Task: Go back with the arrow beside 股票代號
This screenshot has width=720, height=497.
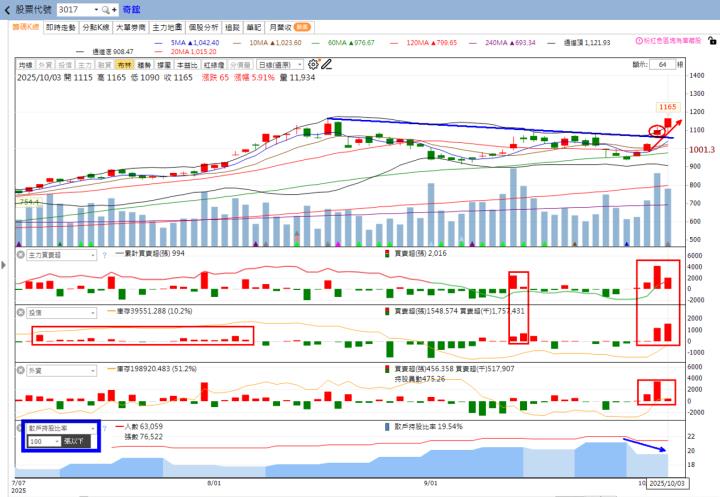Action: point(7,10)
